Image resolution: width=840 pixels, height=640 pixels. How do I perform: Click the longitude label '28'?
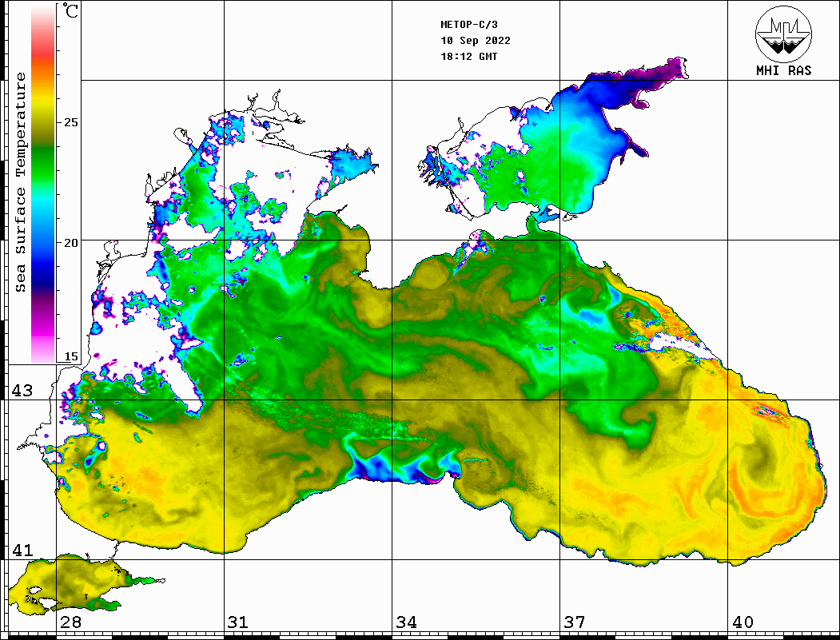(x=70, y=622)
